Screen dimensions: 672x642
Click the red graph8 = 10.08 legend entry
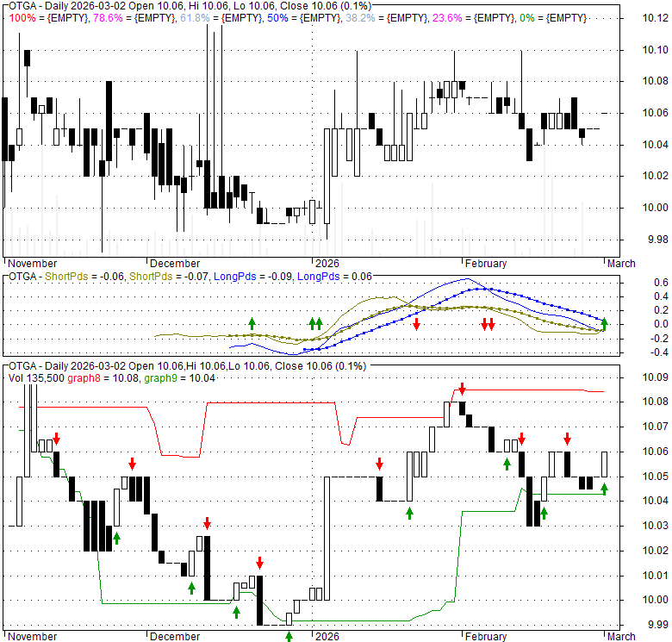coord(103,378)
